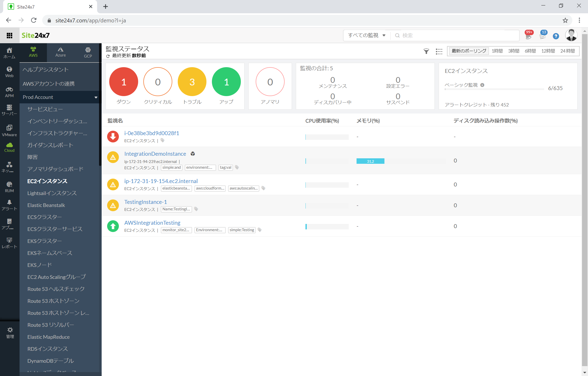
Task: Drag the IntegrationDemoInstance memory slider
Action: (x=370, y=161)
